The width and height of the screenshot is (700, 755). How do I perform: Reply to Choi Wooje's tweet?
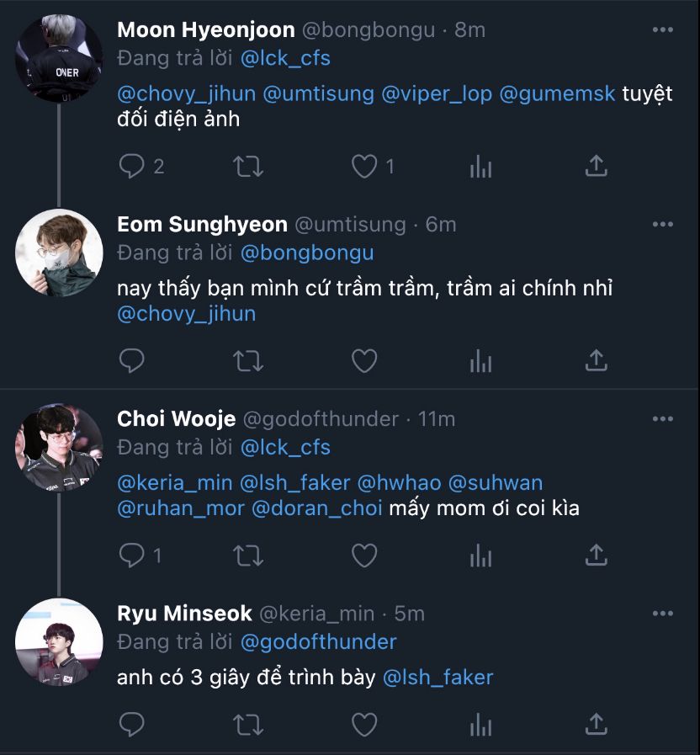pos(131,556)
